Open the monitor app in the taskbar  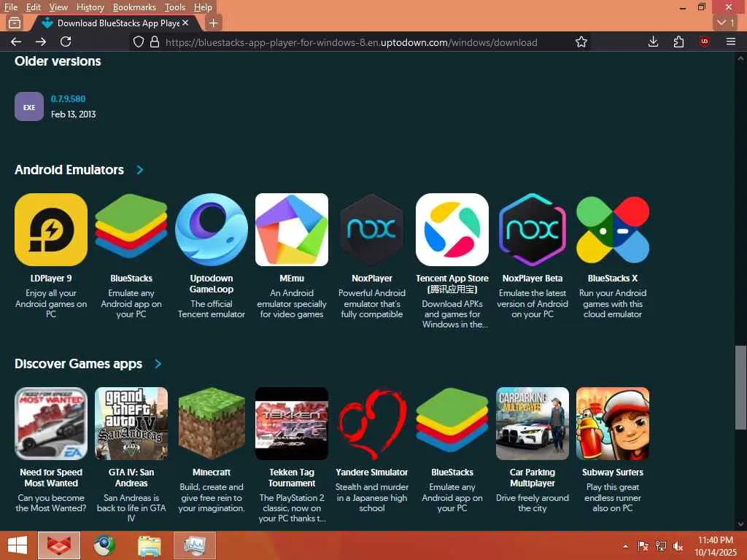[194, 545]
